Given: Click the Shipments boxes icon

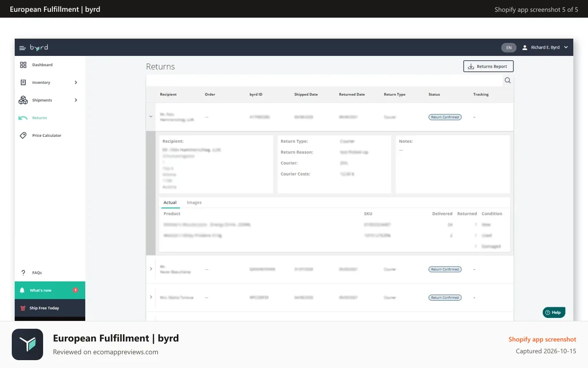Looking at the screenshot, I should pos(23,100).
